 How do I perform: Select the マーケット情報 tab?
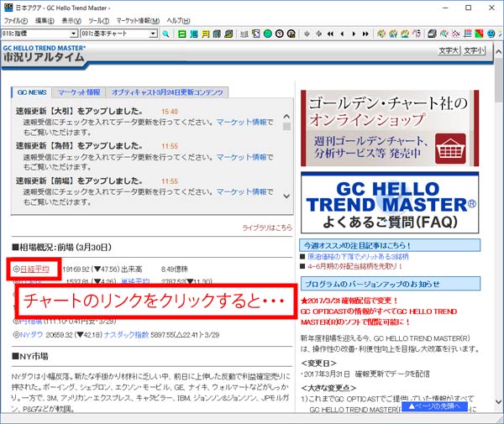[x=79, y=92]
